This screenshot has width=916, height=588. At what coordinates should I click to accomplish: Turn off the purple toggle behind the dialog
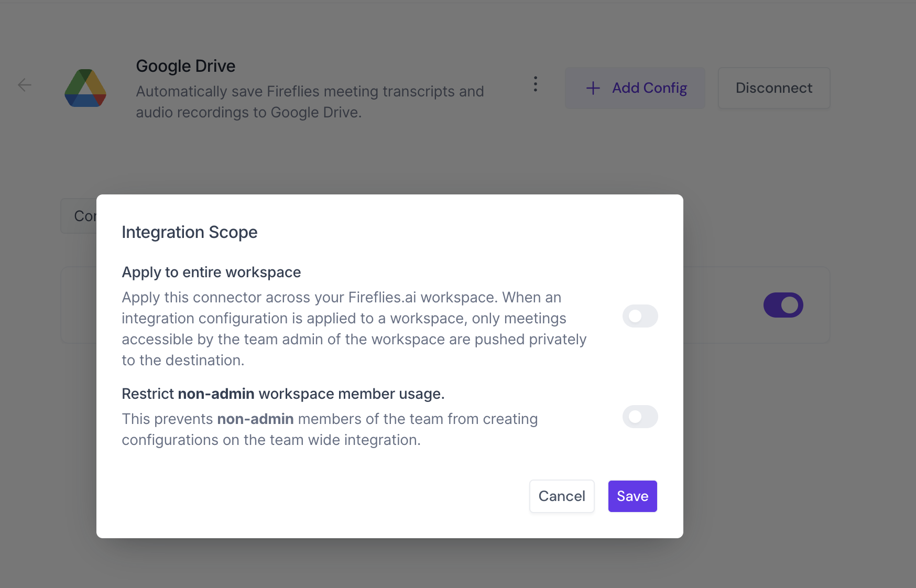[x=783, y=305]
